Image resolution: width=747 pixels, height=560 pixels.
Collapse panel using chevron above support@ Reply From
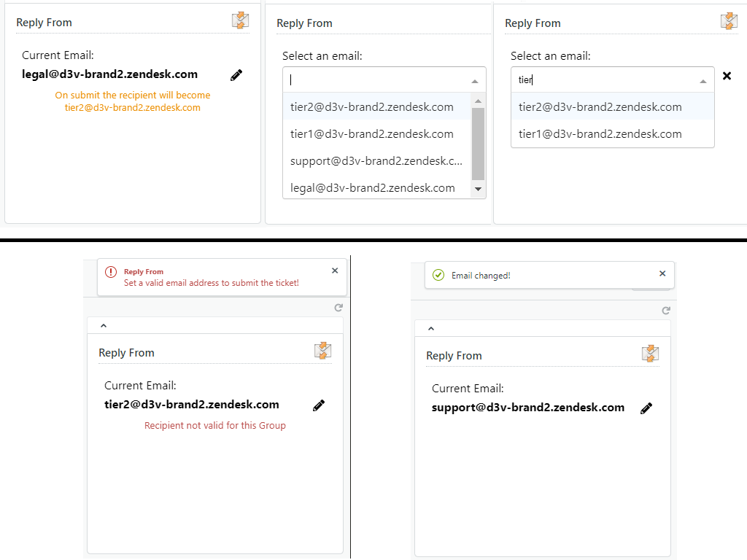pos(430,328)
